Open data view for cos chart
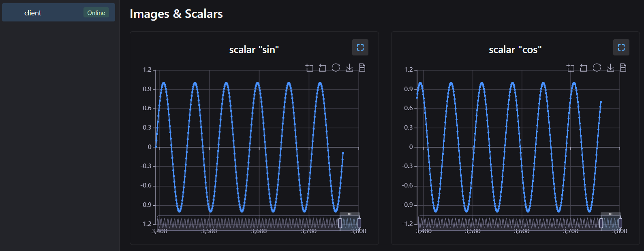Image resolution: width=644 pixels, height=251 pixels. [x=623, y=68]
